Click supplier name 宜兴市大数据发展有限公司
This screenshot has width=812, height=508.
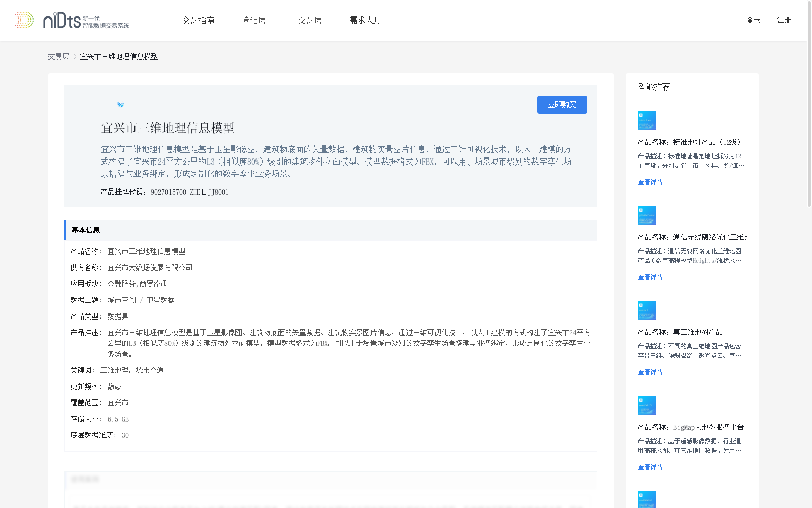click(x=150, y=268)
